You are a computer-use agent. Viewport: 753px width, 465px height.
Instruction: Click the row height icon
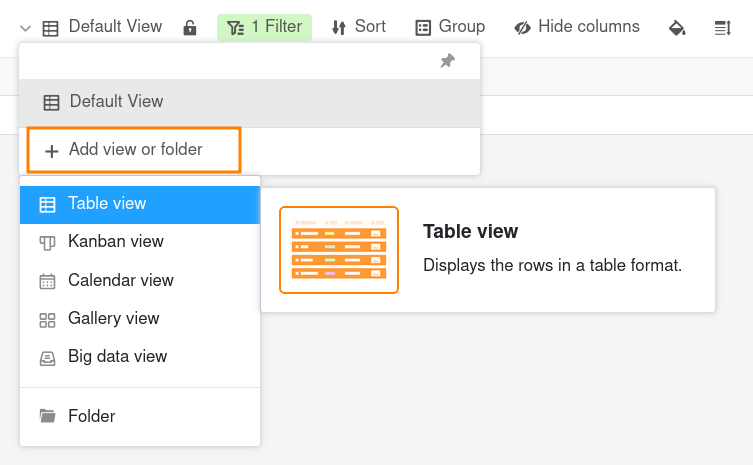pos(723,28)
